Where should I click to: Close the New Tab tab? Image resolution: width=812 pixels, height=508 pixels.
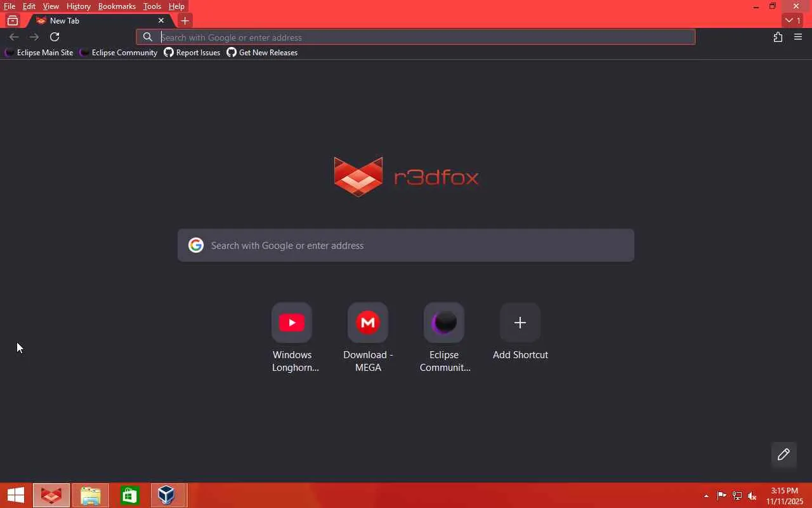(161, 21)
